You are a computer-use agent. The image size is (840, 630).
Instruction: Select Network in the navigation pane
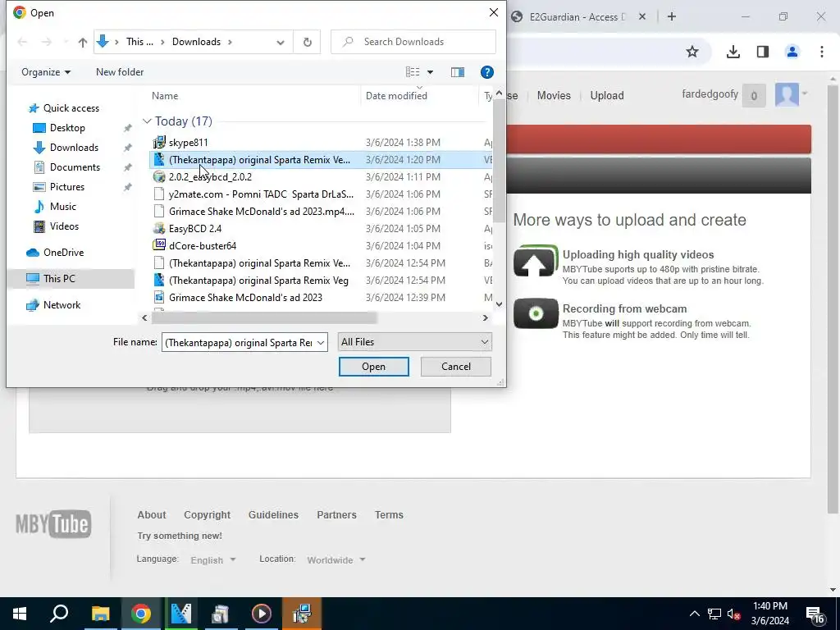coord(62,305)
